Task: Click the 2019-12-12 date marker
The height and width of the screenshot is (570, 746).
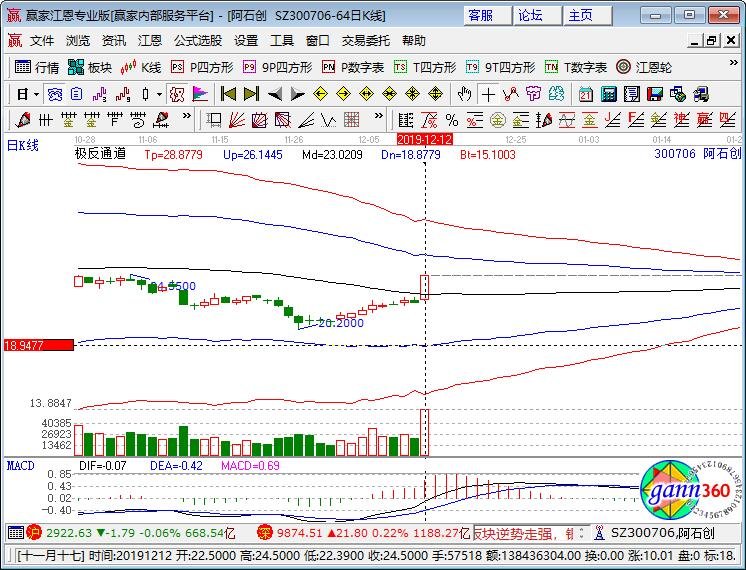Action: tap(424, 139)
